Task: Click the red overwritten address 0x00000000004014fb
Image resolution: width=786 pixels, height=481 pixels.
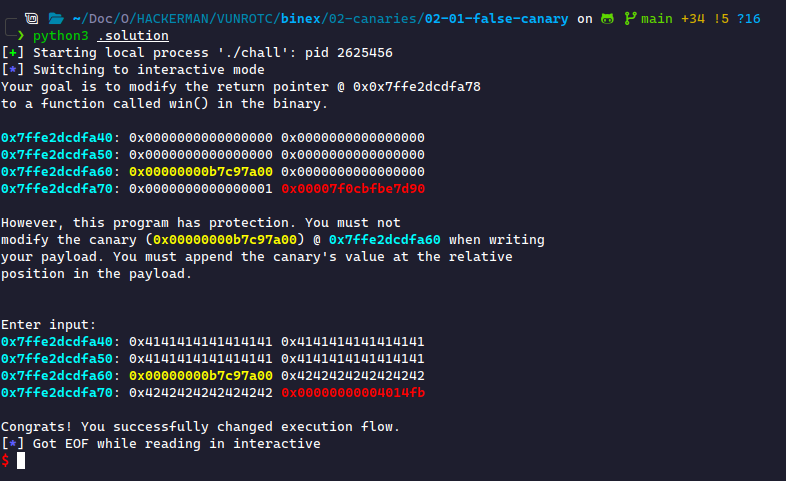Action: pos(353,393)
